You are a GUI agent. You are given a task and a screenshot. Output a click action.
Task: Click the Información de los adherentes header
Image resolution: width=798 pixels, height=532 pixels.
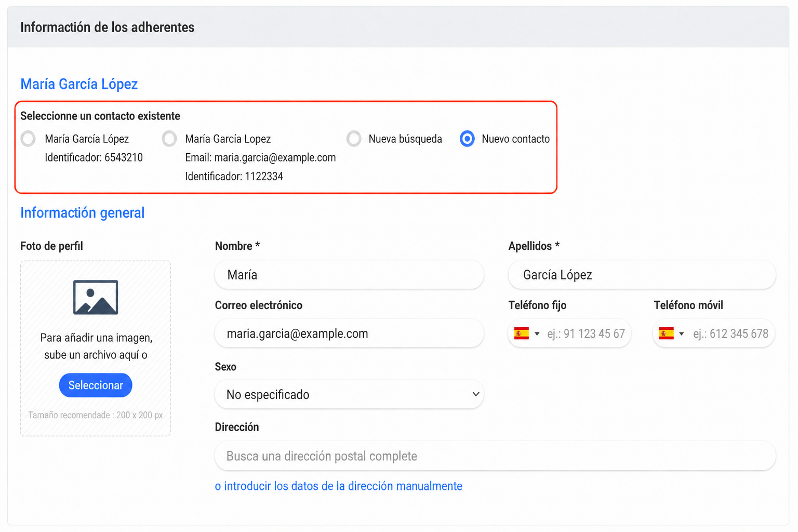pos(107,27)
